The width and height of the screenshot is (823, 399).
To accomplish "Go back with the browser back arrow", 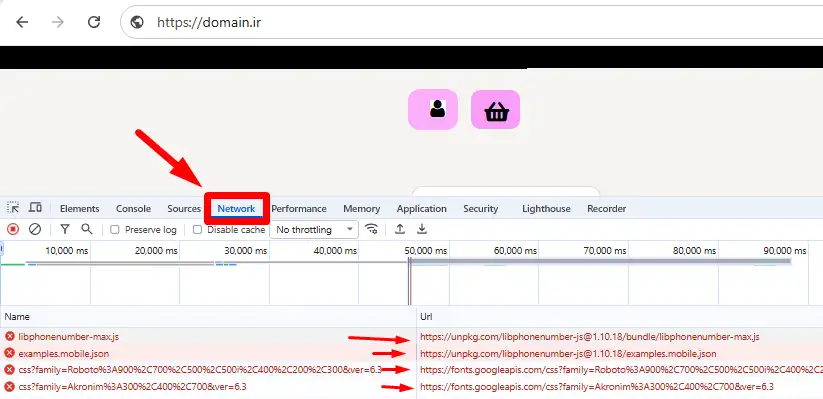I will tap(22, 22).
